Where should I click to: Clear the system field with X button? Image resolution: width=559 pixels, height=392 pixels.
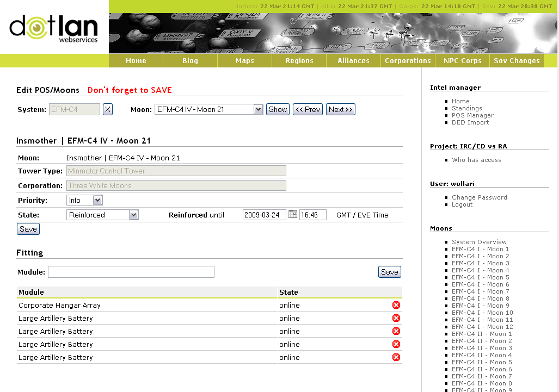pos(108,109)
